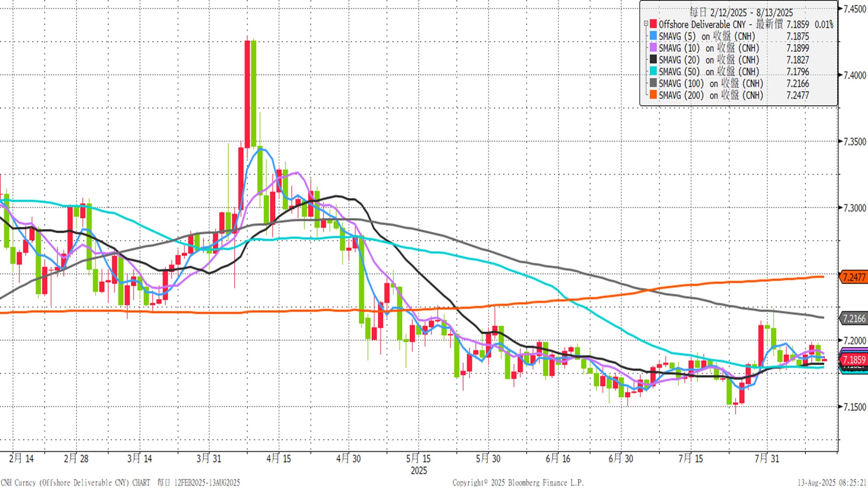Image resolution: width=868 pixels, height=488 pixels.
Task: Click the 13-Aug-2025 08:25:21 timestamp
Action: pos(832,482)
